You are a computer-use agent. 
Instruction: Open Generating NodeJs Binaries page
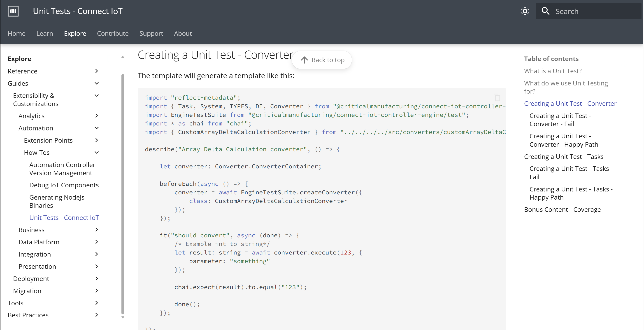coord(57,202)
